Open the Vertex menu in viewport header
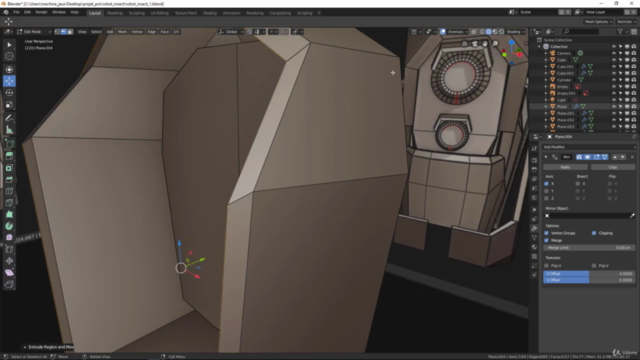The image size is (640, 360). [x=137, y=32]
